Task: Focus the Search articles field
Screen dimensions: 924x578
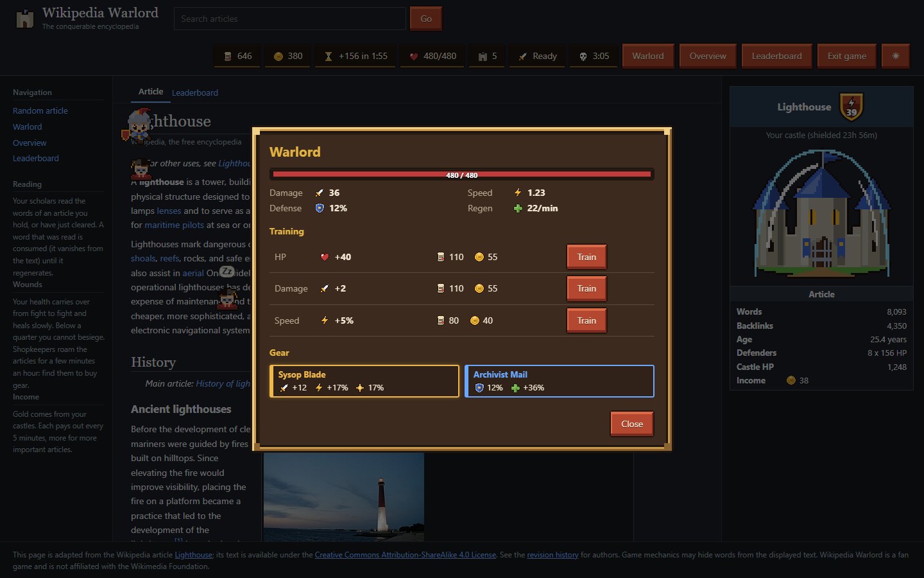Action: (290, 19)
